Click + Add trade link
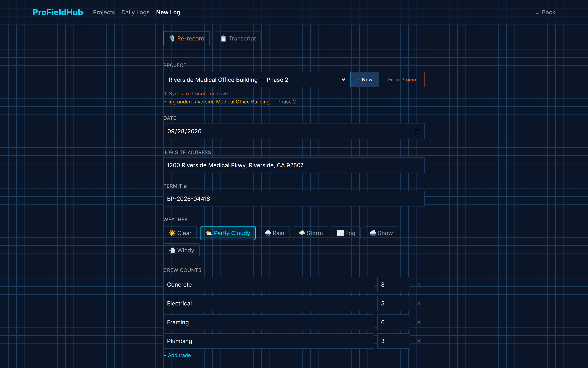Screen dimensions: 588x368 pos(177,355)
